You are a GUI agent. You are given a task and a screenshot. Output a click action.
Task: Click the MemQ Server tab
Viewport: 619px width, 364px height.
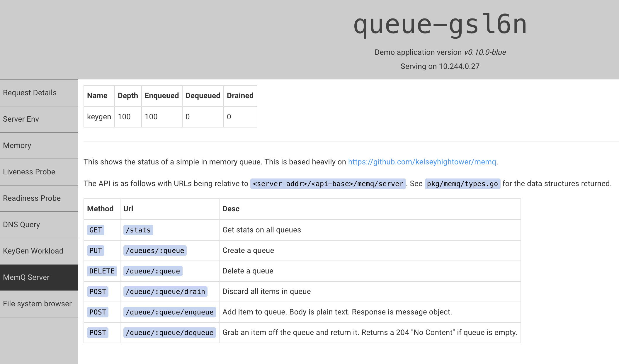(39, 278)
